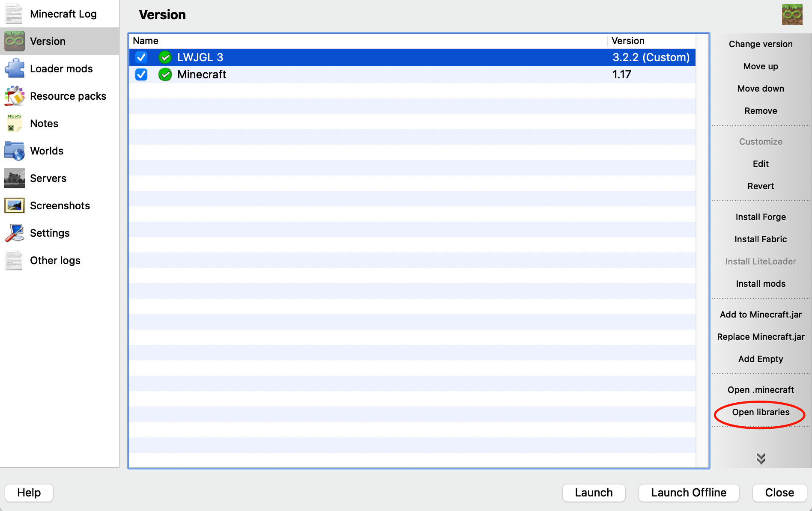Toggle the Minecraft component checkbox
812x511 pixels.
point(141,74)
